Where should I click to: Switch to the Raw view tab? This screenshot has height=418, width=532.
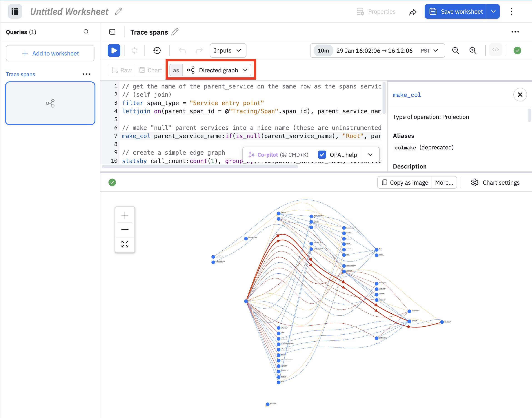coord(122,70)
